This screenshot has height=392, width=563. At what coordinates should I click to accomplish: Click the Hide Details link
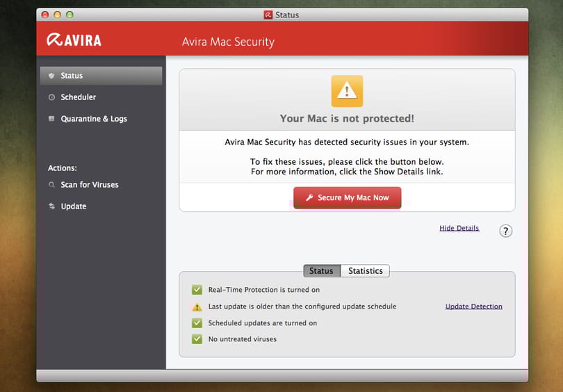[459, 228]
